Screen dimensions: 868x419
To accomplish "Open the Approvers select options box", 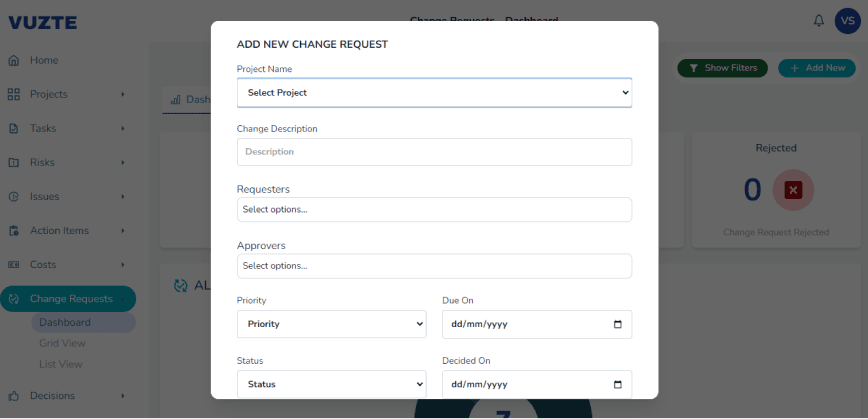I will (435, 266).
